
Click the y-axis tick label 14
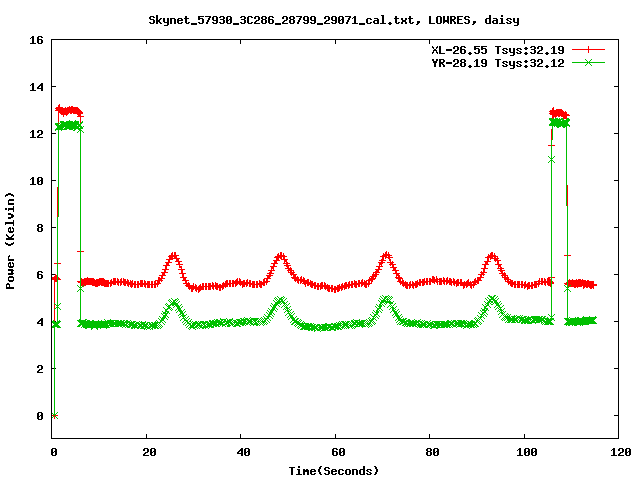pyautogui.click(x=36, y=87)
